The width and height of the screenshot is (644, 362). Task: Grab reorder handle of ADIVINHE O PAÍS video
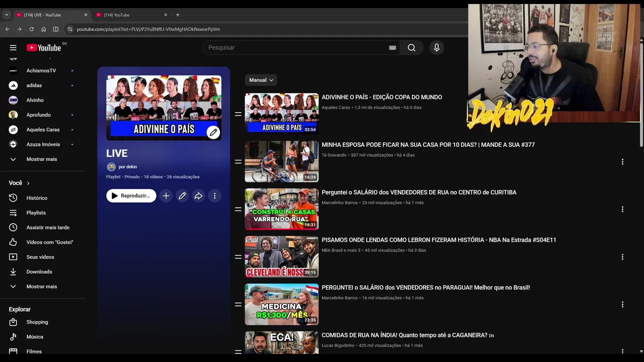(238, 114)
